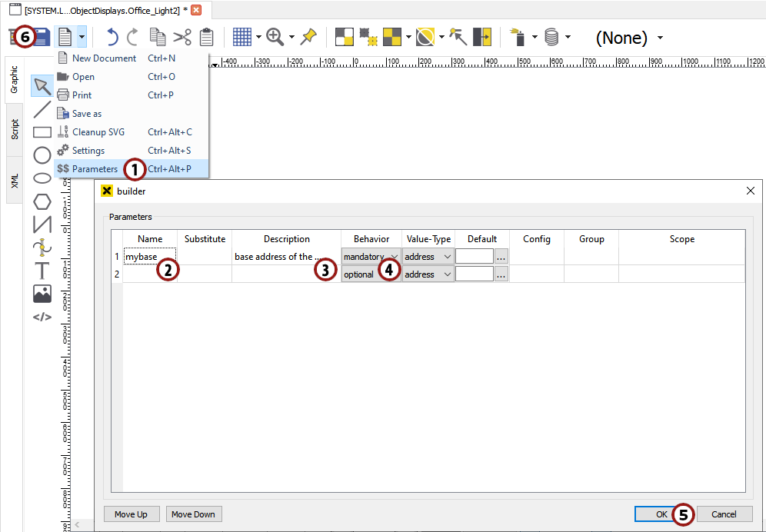This screenshot has height=532, width=766.
Task: Open the zoom magnifier dropdown arrow
Action: click(291, 37)
